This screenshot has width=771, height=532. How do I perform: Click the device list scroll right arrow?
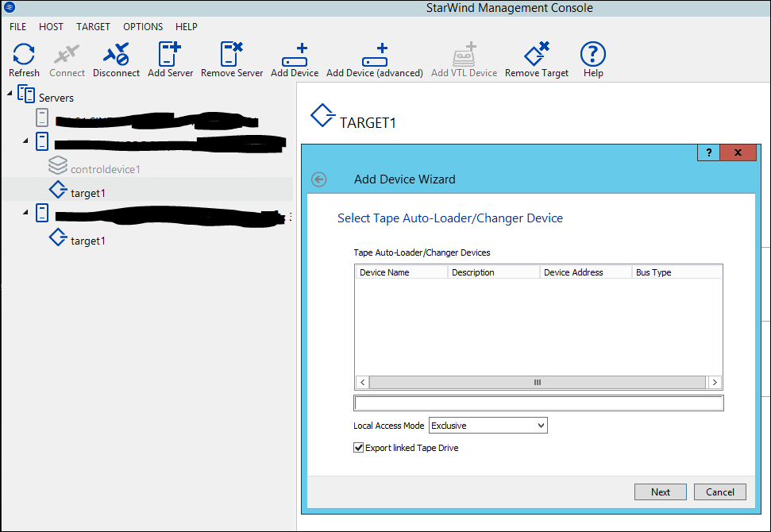click(715, 382)
